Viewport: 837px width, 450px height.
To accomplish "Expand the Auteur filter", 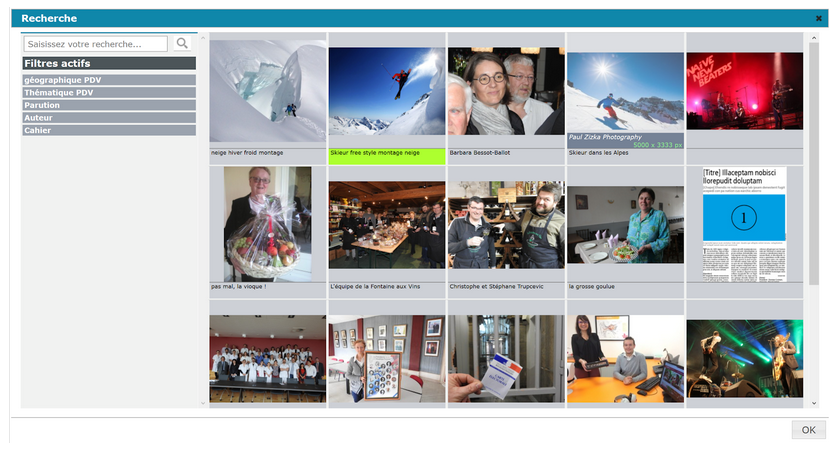I will [x=109, y=118].
